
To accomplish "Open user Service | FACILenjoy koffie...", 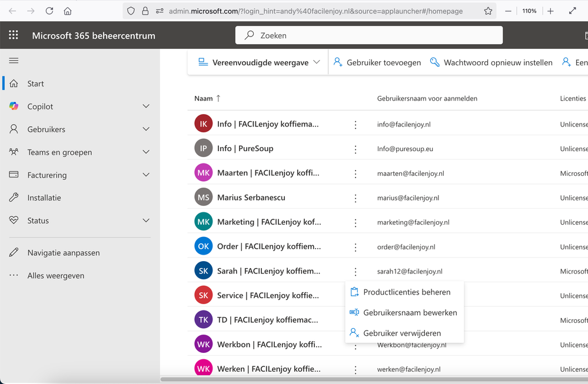I will [x=268, y=296].
